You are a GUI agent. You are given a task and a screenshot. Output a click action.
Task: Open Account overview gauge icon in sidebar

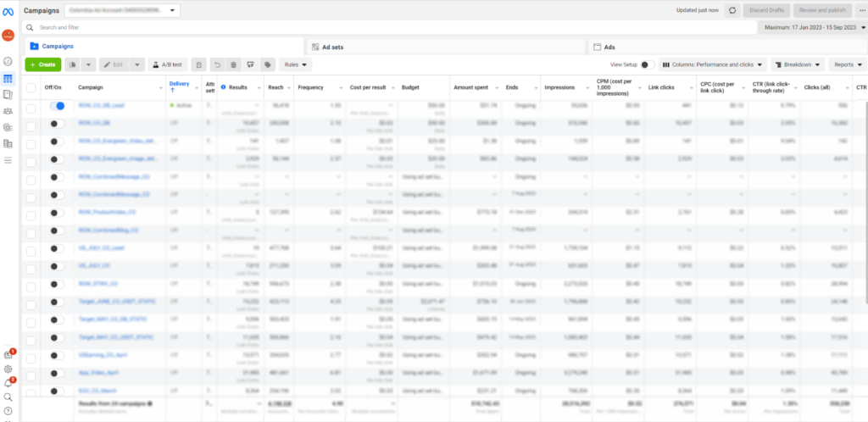coord(8,62)
